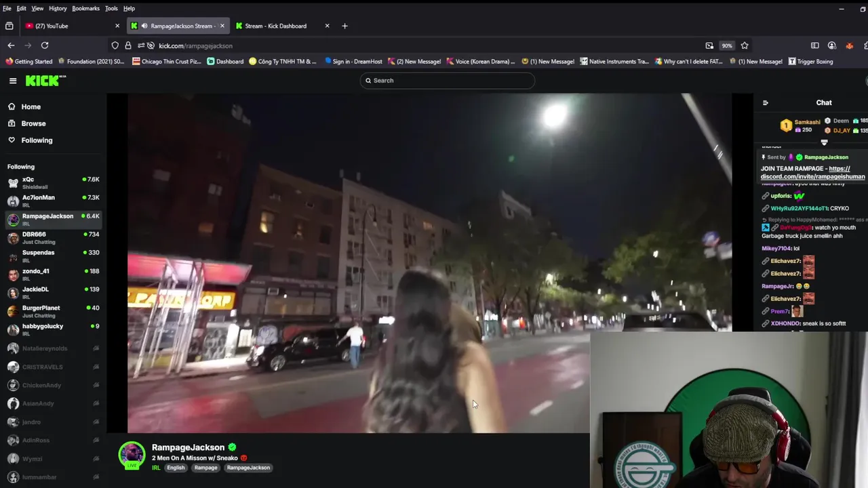Click the picture-in-picture icon in the address bar
868x488 pixels.
[x=709, y=45]
